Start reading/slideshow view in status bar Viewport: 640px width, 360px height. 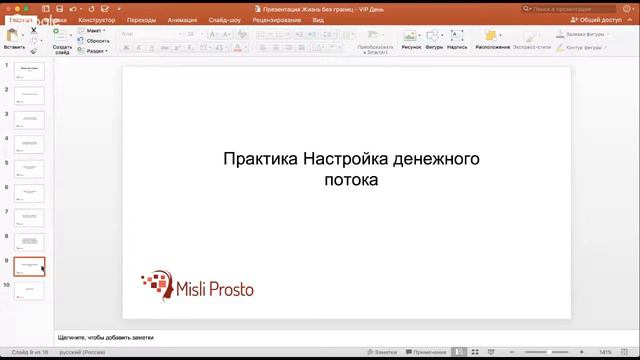(x=491, y=352)
